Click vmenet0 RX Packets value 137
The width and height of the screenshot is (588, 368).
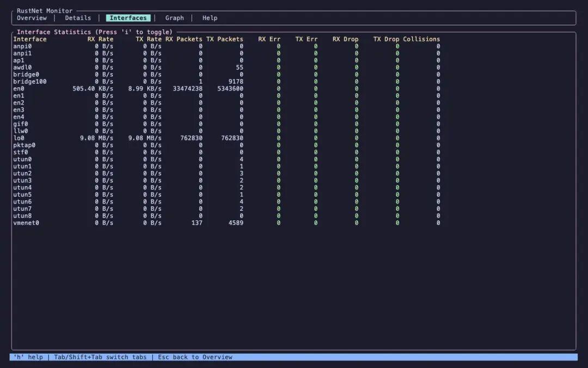click(x=197, y=223)
